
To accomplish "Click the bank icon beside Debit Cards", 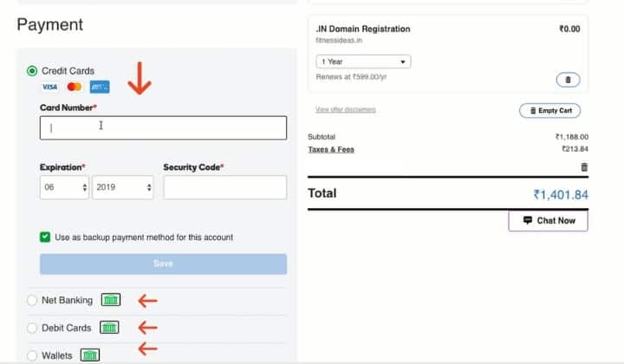I will pyautogui.click(x=108, y=328).
